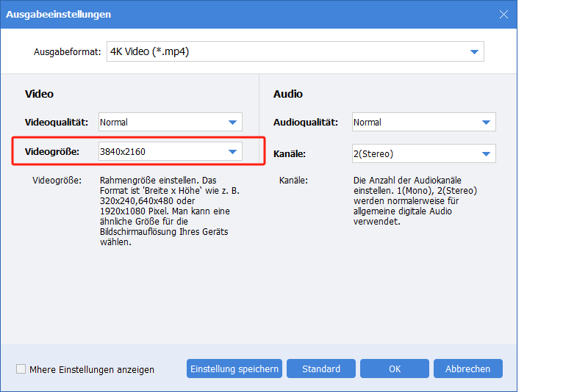Click the Videoqualität Normal field
The height and width of the screenshot is (392, 588).
click(x=171, y=122)
